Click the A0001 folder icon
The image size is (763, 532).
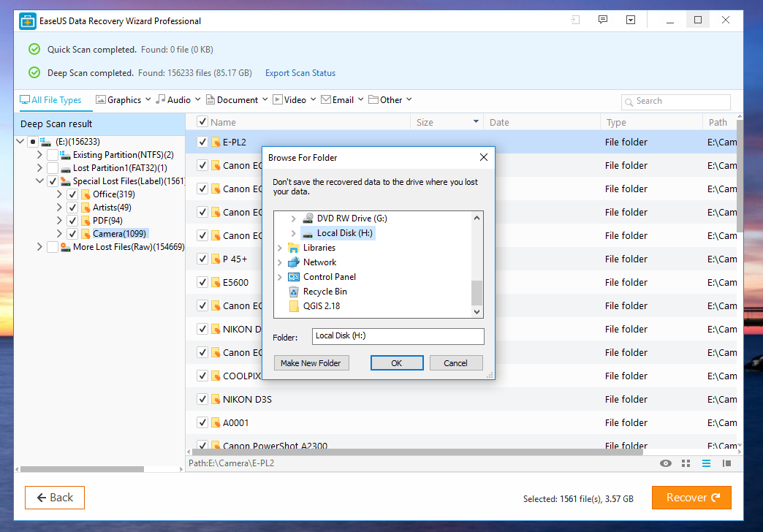pyautogui.click(x=216, y=422)
